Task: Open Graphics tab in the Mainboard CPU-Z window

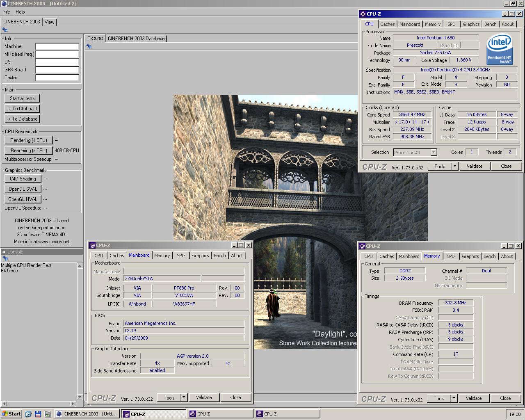Action: [x=200, y=256]
